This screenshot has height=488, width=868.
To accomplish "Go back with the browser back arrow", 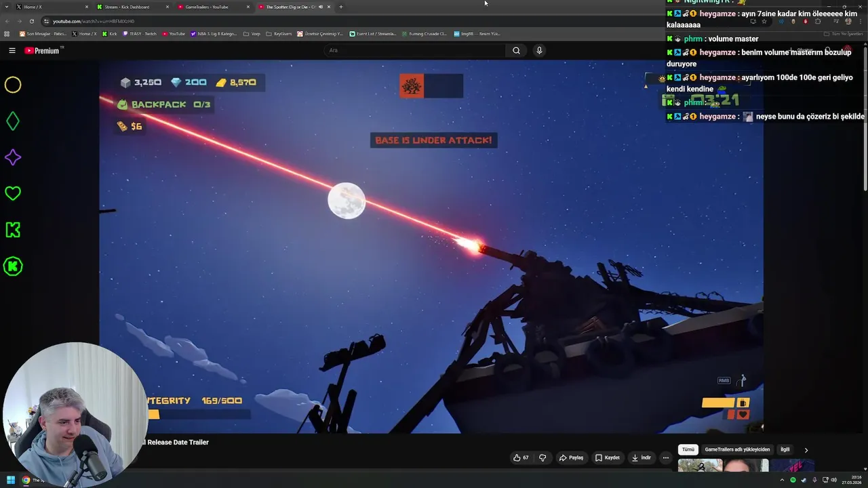I will pos(7,21).
